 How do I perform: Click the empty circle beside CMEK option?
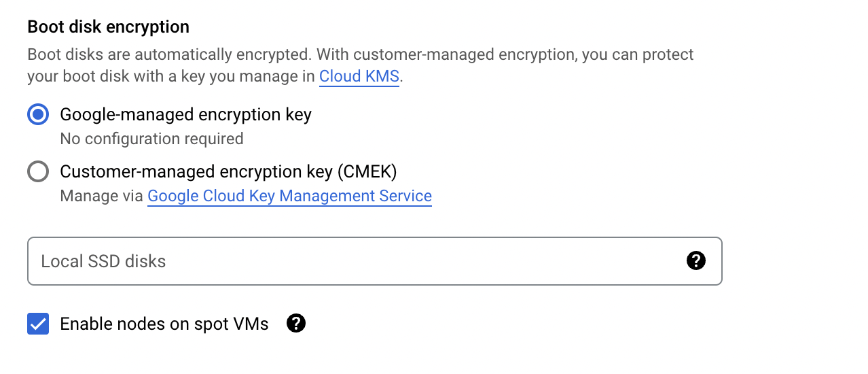point(38,171)
